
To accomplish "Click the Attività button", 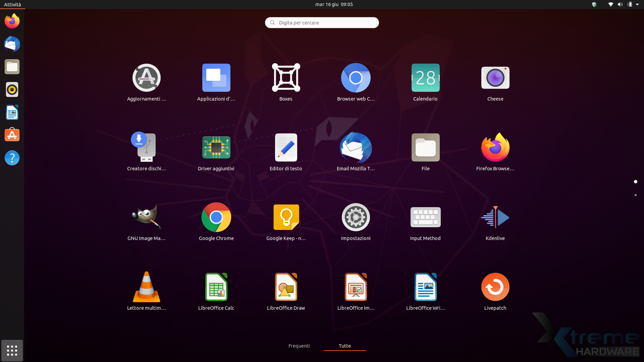I will (12, 4).
